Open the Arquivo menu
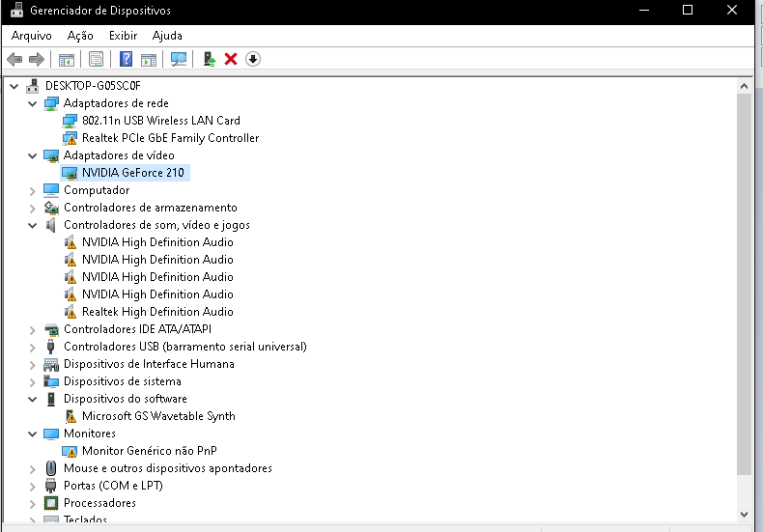Image resolution: width=763 pixels, height=532 pixels. click(x=32, y=36)
